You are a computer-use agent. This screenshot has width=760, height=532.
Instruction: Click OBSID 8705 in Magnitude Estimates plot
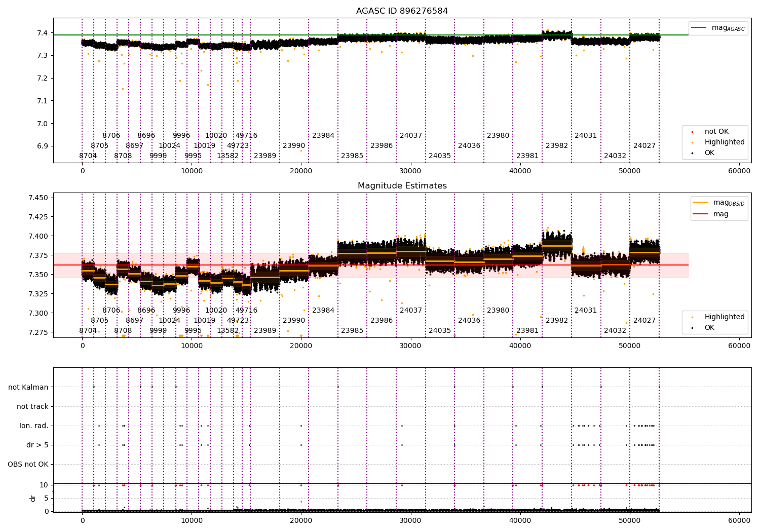click(99, 321)
